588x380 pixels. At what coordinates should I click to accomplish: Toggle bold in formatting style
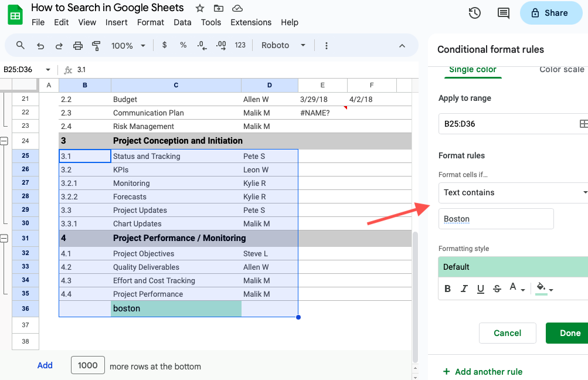[447, 288]
